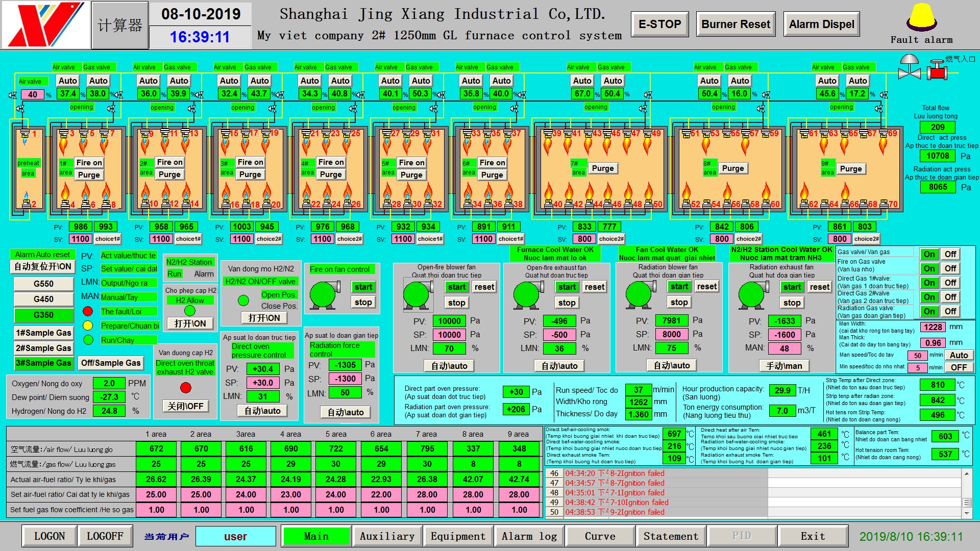Set Man speed to Auto
980x551 pixels.
click(959, 355)
